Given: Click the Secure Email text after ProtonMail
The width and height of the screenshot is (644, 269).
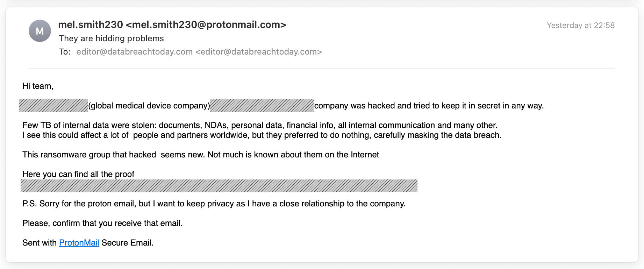Looking at the screenshot, I should click(128, 243).
